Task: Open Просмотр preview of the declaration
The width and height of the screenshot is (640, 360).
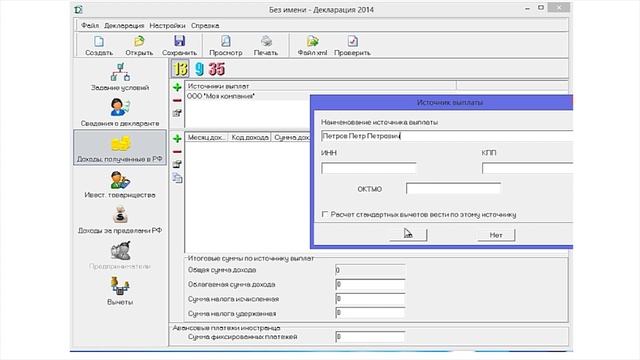Action: (x=226, y=46)
